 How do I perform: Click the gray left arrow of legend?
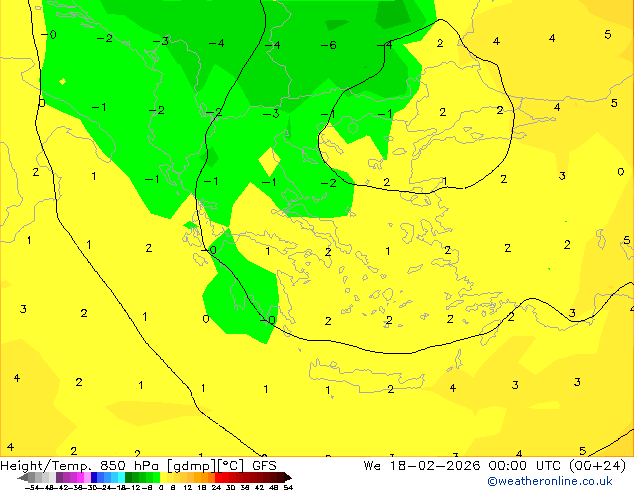pyautogui.click(x=23, y=477)
